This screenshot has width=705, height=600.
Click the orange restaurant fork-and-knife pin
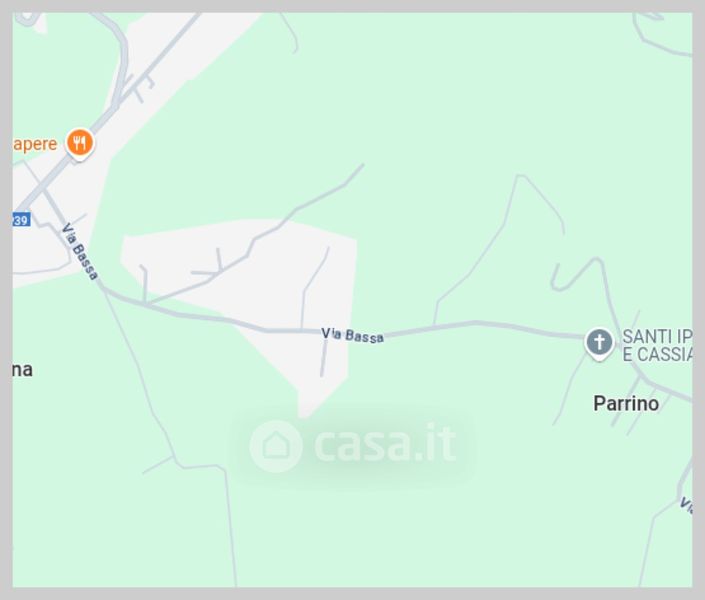tap(80, 144)
